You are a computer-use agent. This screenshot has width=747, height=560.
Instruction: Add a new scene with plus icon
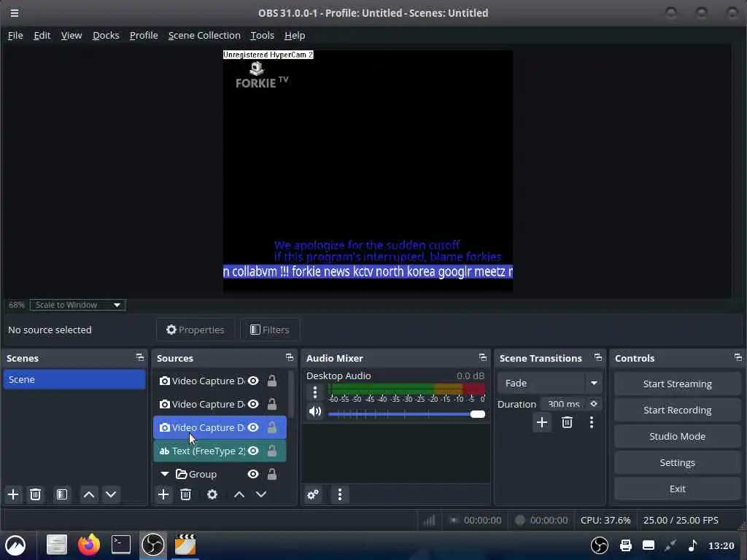coord(13,494)
